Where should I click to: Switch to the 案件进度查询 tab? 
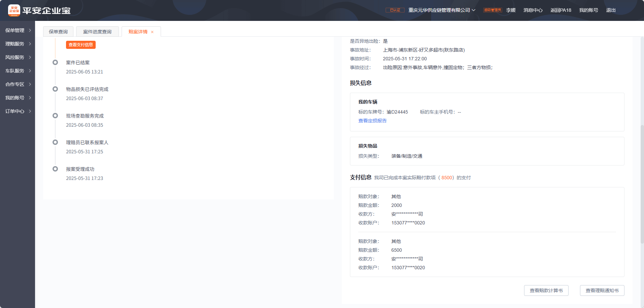click(97, 32)
